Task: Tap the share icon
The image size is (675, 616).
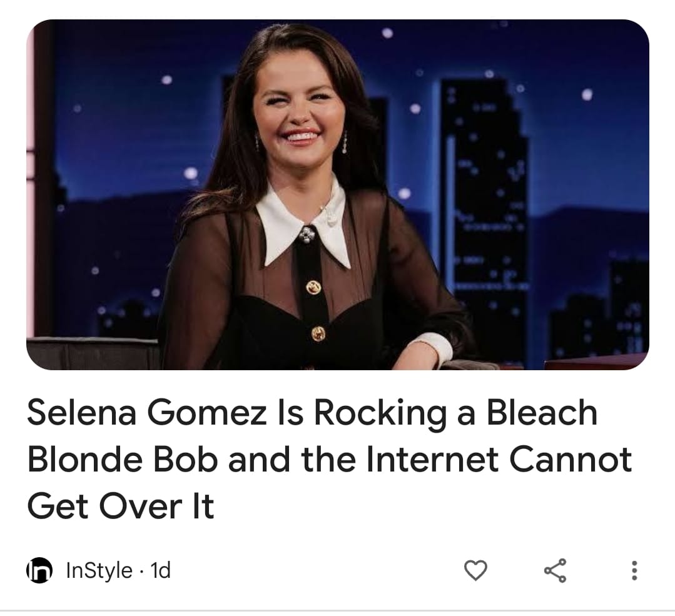Action: tap(555, 570)
